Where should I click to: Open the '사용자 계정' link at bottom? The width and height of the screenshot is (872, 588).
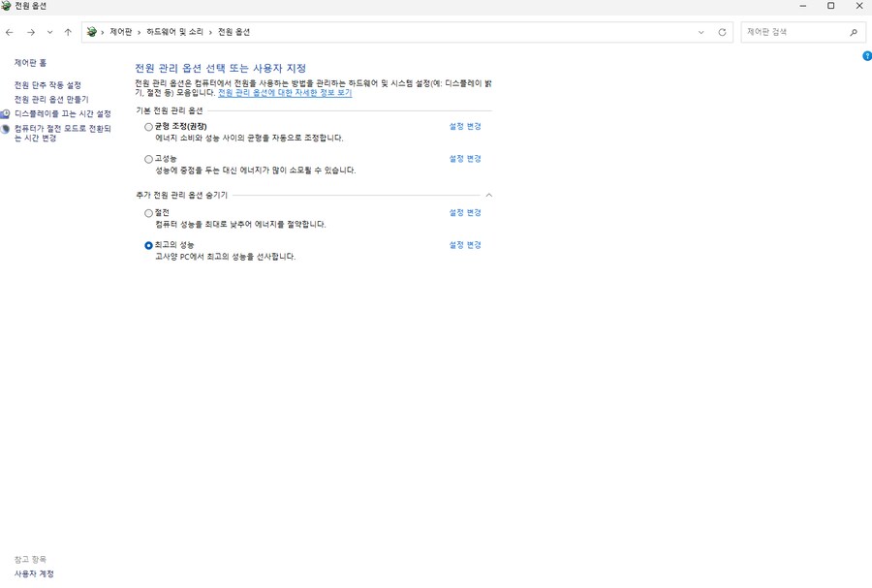(33, 573)
